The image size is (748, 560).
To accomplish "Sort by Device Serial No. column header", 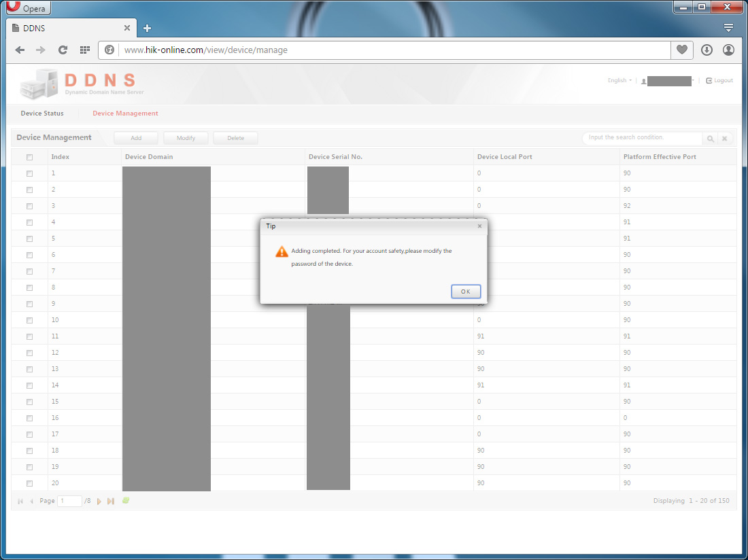I will coord(335,157).
